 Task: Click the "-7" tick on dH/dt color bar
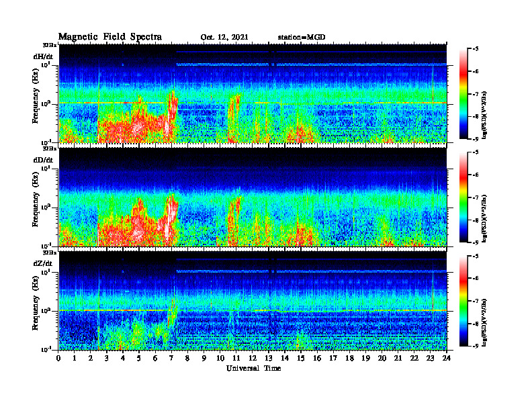point(476,94)
